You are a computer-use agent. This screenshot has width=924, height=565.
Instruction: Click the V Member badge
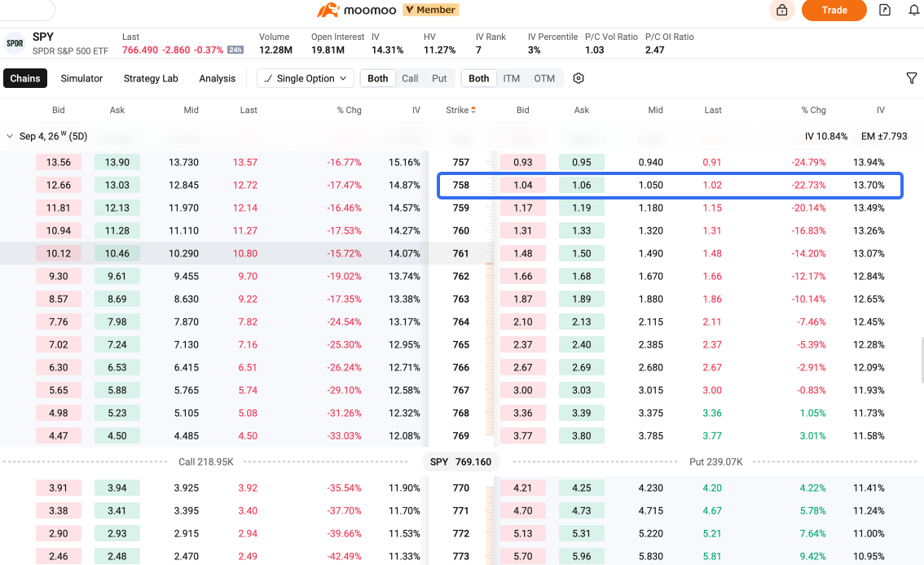tap(431, 10)
